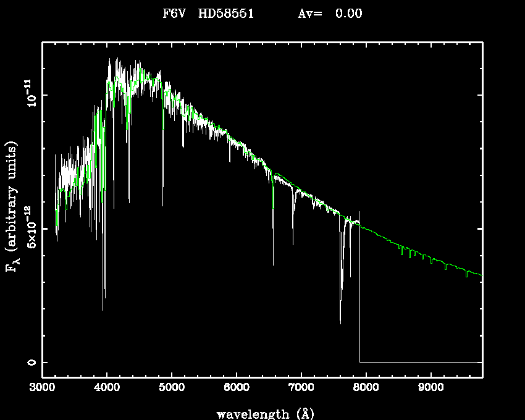The image size is (525, 420).
Task: Click the 5000 tick label on the x-axis
Action: 172,388
